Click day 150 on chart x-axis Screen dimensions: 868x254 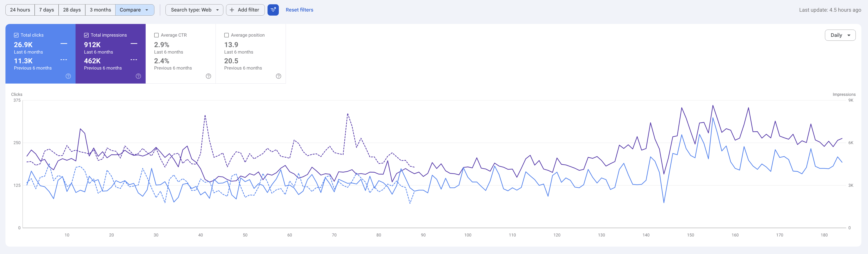[x=690, y=235]
